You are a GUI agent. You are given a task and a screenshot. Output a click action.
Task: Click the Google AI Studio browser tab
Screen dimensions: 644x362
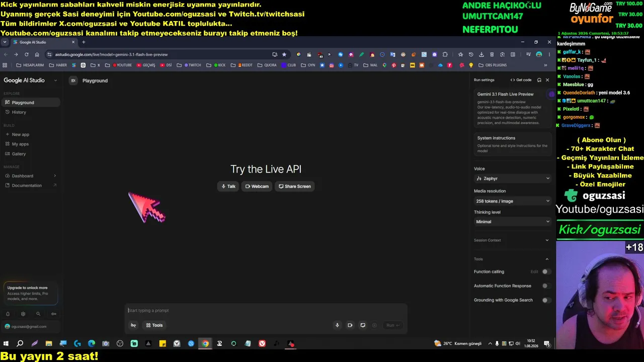point(44,42)
